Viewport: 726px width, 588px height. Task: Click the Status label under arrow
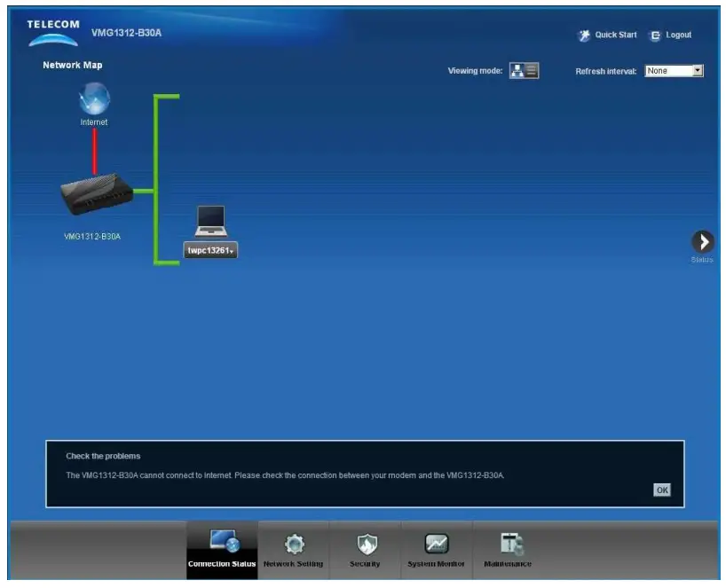[x=702, y=260]
